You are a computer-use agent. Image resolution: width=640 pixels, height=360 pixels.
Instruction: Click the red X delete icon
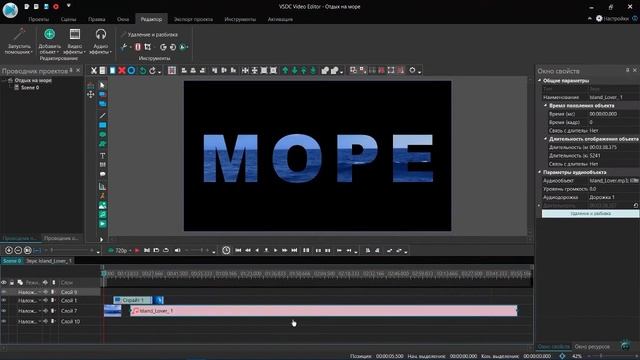point(122,71)
